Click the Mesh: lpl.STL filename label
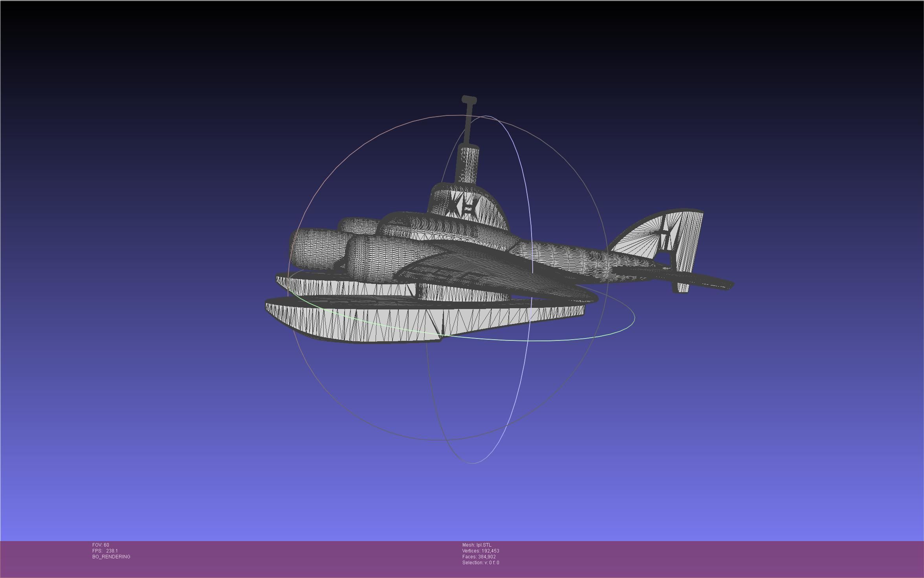The height and width of the screenshot is (578, 924). (477, 545)
